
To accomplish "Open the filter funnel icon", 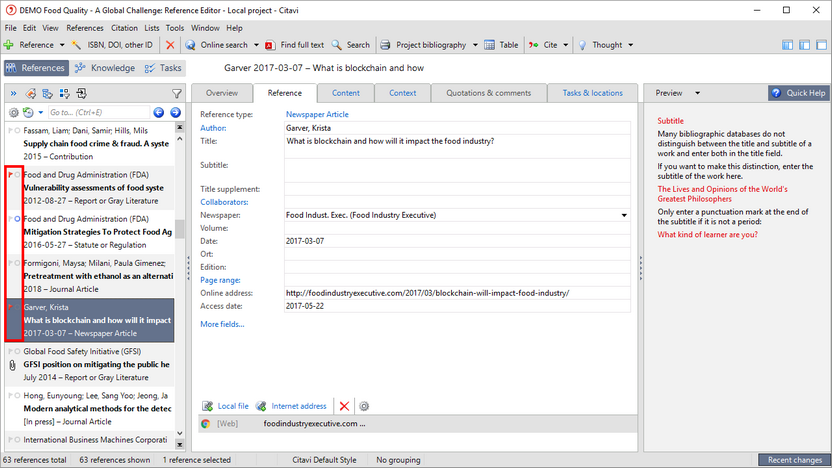I will click(177, 94).
